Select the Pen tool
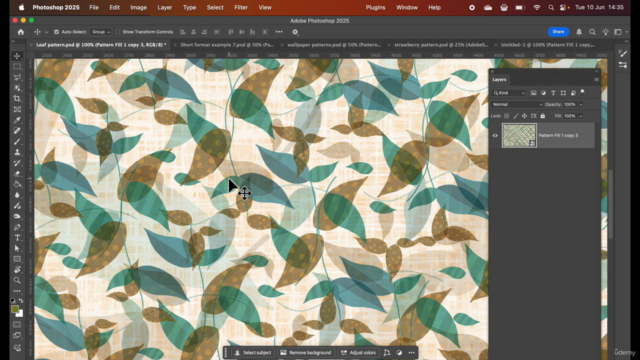The height and width of the screenshot is (360, 640). [x=17, y=227]
